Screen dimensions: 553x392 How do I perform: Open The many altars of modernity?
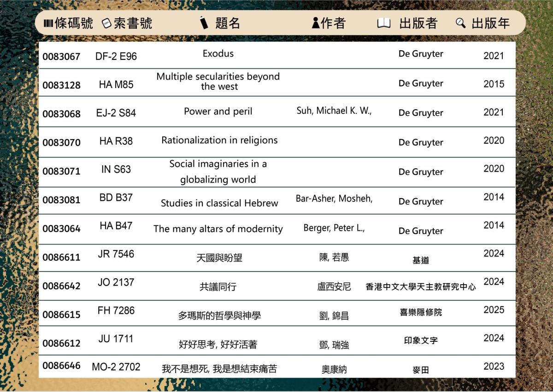218,229
